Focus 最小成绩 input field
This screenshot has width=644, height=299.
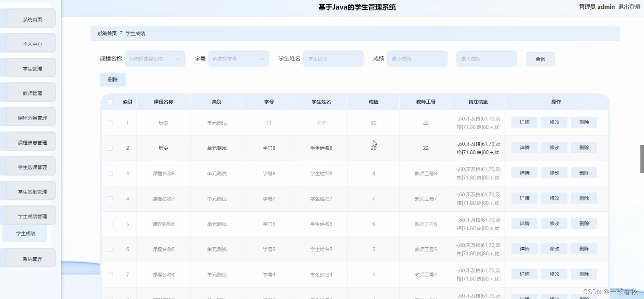417,59
